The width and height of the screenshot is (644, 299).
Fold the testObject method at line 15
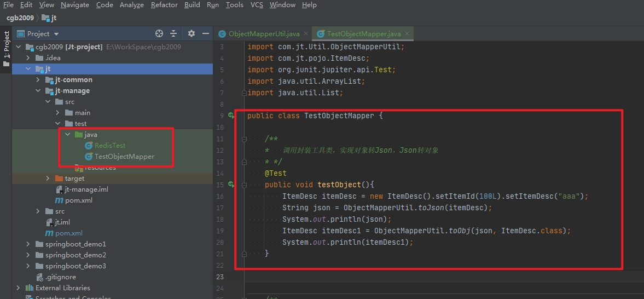pyautogui.click(x=244, y=185)
